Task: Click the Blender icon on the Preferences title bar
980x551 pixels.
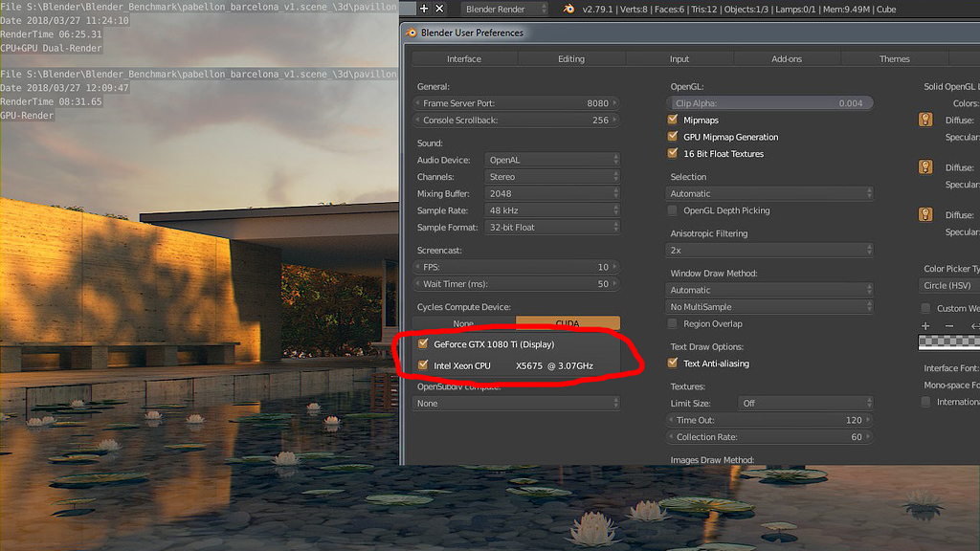Action: click(413, 32)
